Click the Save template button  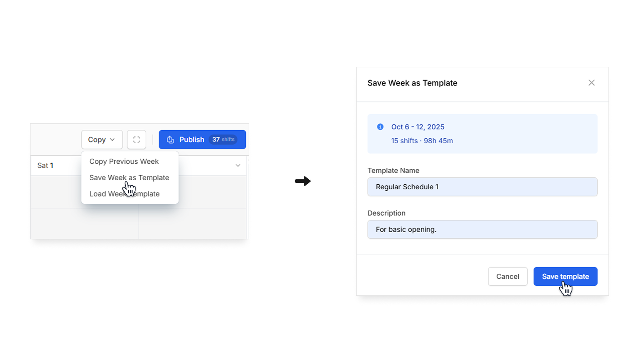tap(565, 277)
